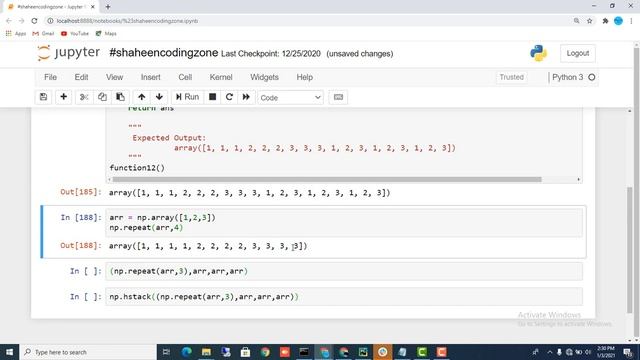Open Task View on the taskbar
This screenshot has height=360, width=640.
166,352
